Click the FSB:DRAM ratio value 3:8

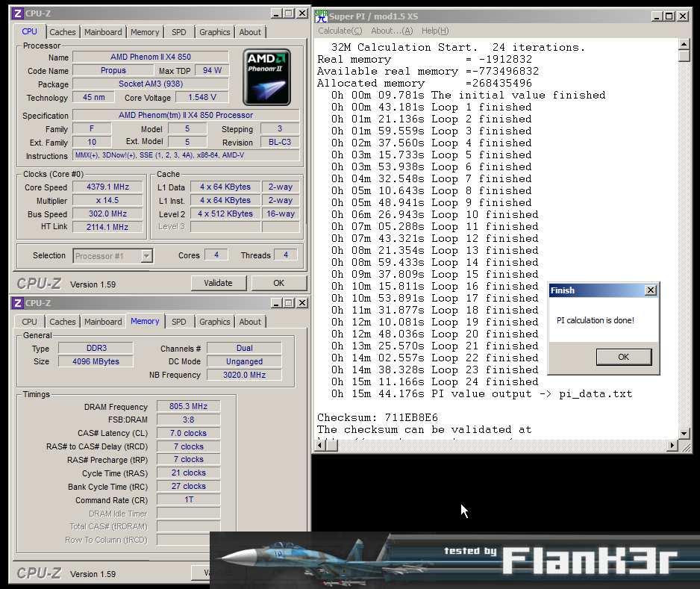[x=188, y=420]
